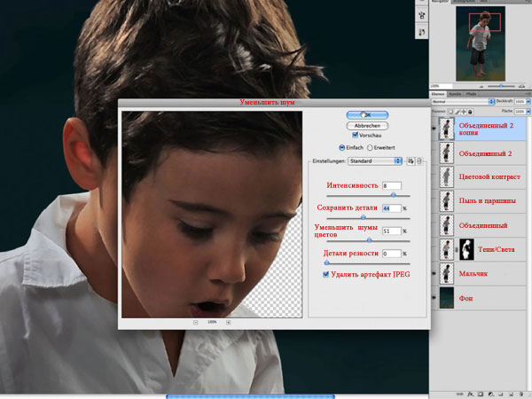Click layer mask thumbnail of Тени/Света
The width and height of the screenshot is (532, 399).
point(466,249)
